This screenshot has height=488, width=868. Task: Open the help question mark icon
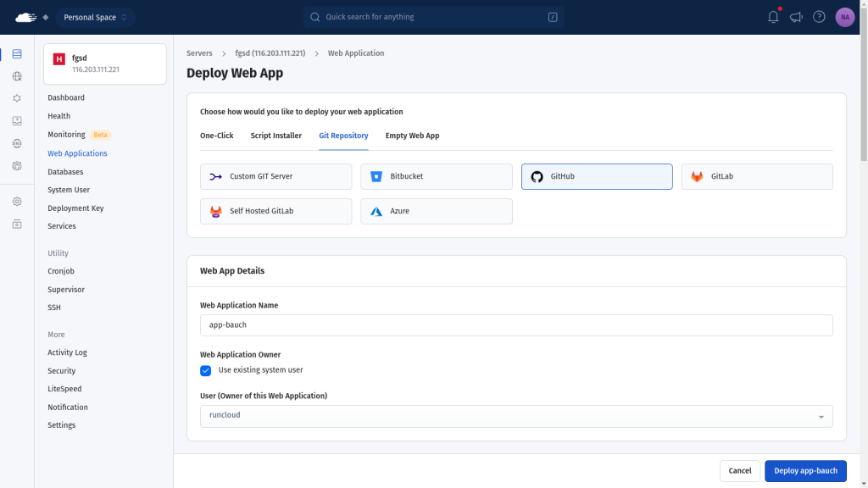[819, 17]
